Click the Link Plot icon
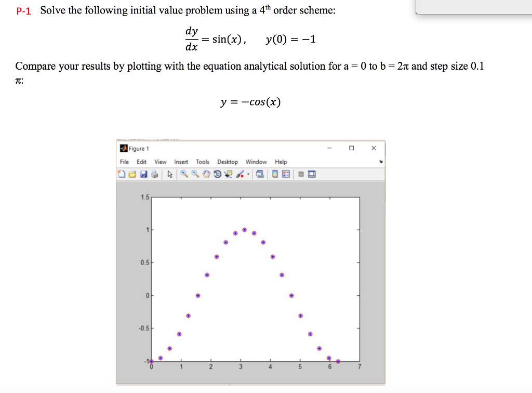532x393 pixels. coord(260,174)
